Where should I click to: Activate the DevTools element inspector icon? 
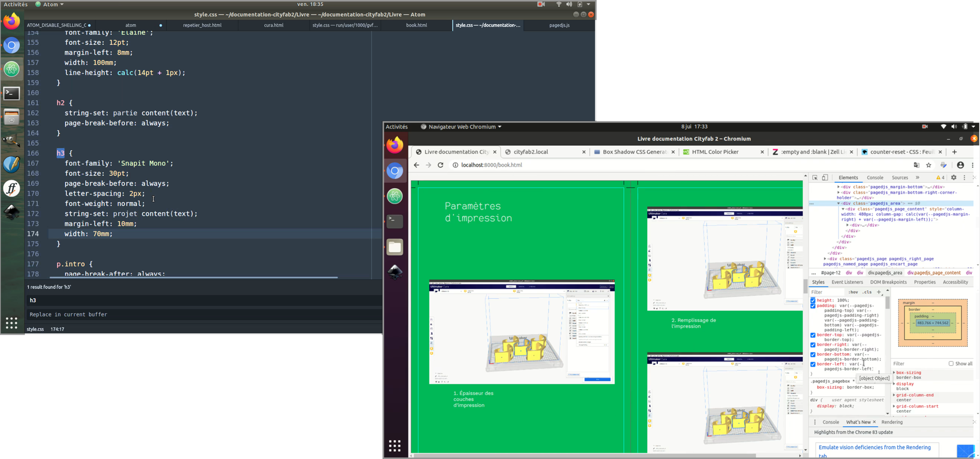[815, 178]
